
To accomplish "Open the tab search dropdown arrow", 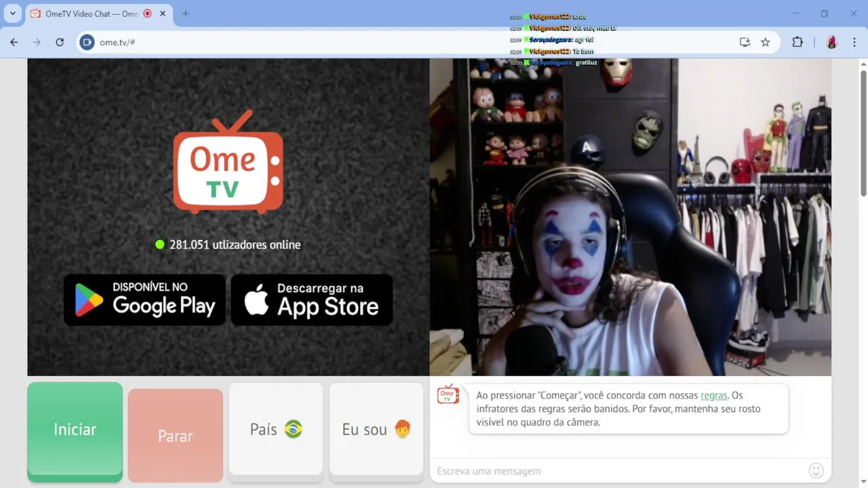I will point(12,14).
